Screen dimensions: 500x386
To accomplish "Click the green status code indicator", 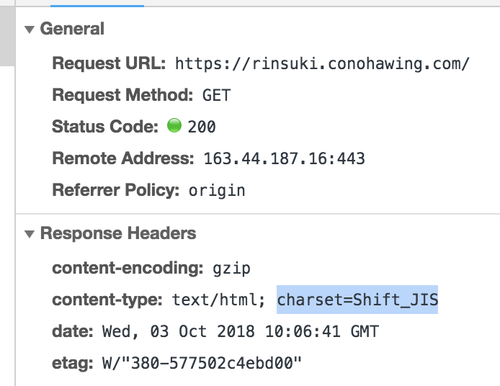I will 174,126.
